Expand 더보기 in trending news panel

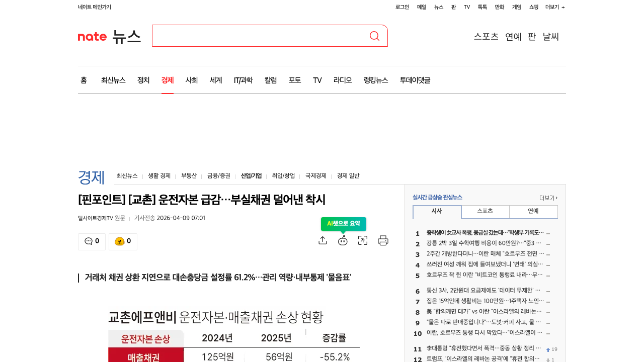click(x=548, y=198)
